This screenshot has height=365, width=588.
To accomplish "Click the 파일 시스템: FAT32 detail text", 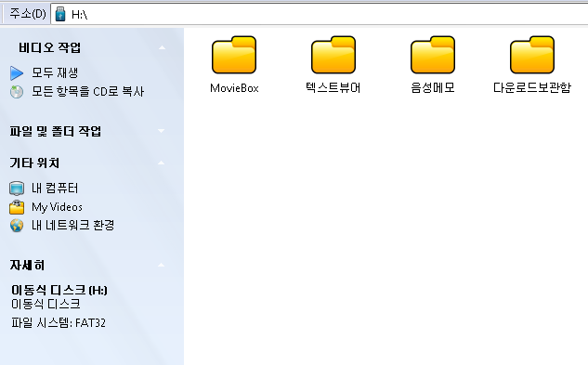I will tap(59, 322).
